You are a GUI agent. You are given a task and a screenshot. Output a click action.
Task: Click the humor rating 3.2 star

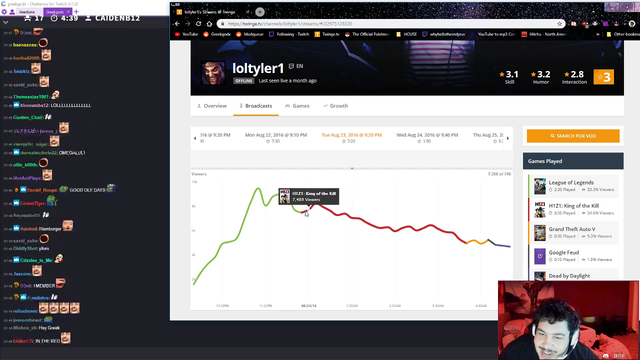click(533, 74)
